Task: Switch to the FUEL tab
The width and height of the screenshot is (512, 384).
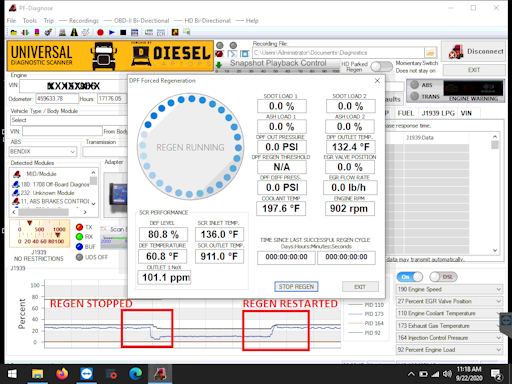Action: point(406,113)
